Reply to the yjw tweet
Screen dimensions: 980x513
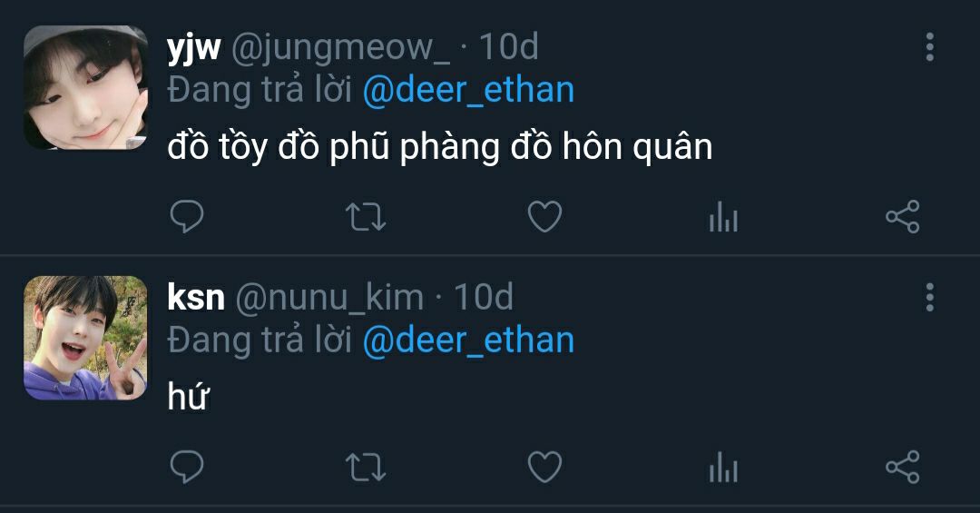tap(187, 217)
